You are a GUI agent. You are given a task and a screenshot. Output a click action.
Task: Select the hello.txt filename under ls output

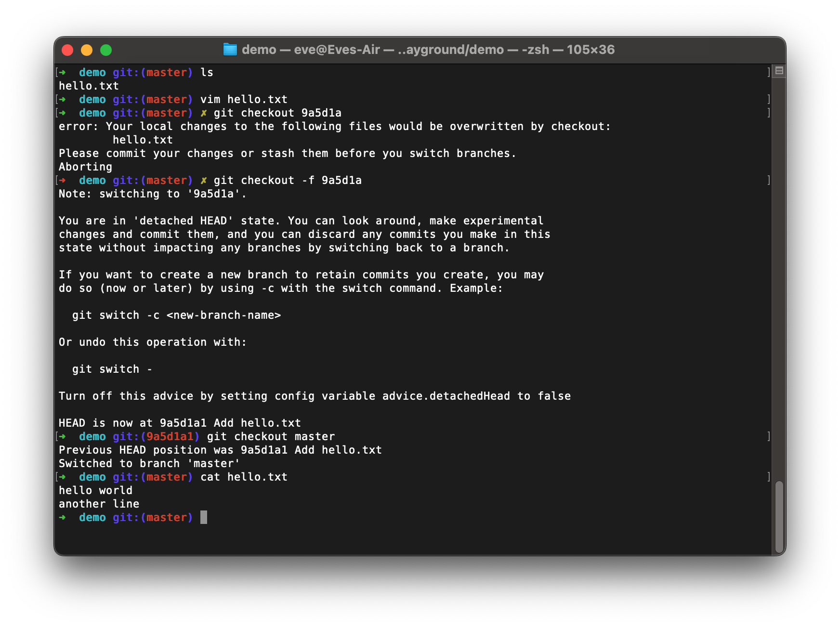coord(88,86)
